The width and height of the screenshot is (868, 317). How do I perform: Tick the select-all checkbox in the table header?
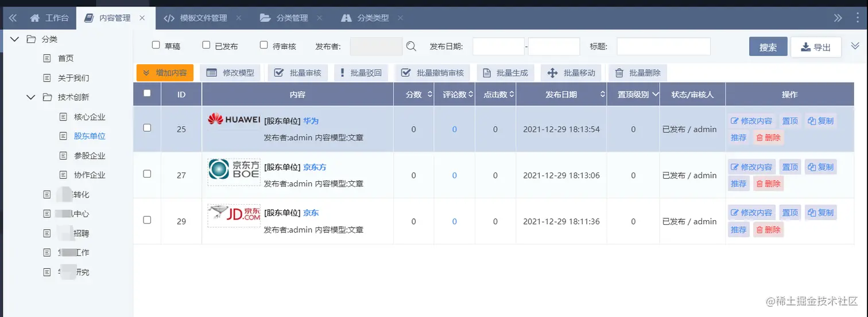point(147,93)
